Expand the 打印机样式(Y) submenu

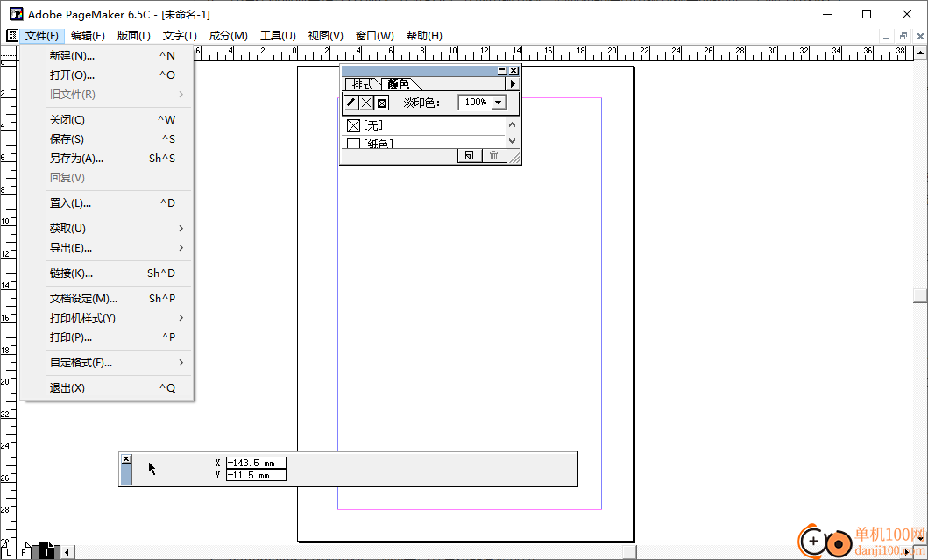point(107,318)
